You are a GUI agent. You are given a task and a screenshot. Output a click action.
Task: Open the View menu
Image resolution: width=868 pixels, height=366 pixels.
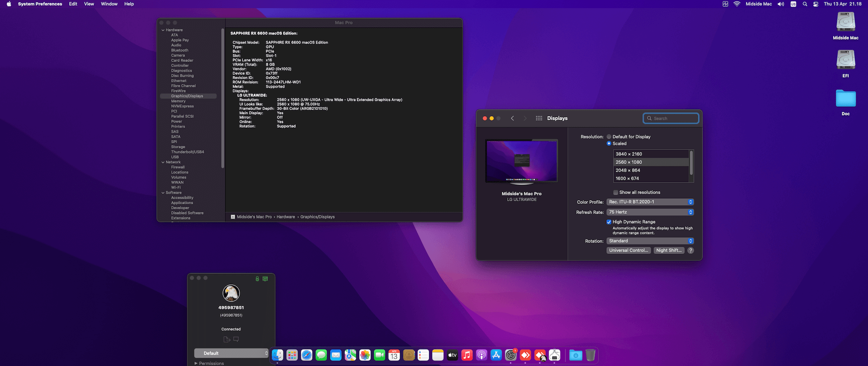coord(89,4)
